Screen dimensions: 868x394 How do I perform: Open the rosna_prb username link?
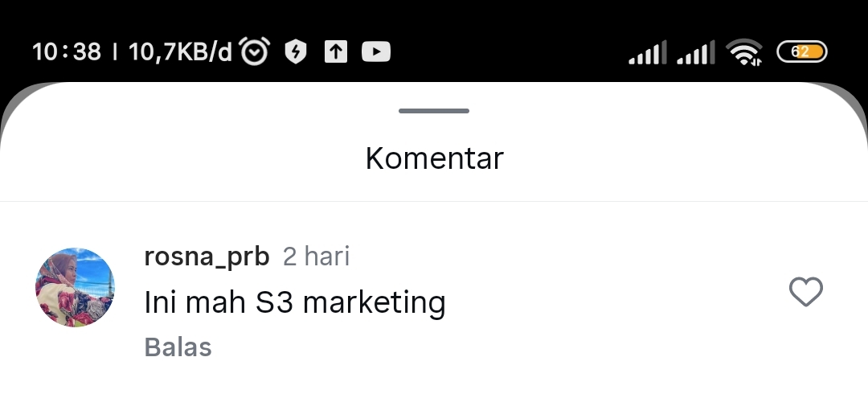207,257
